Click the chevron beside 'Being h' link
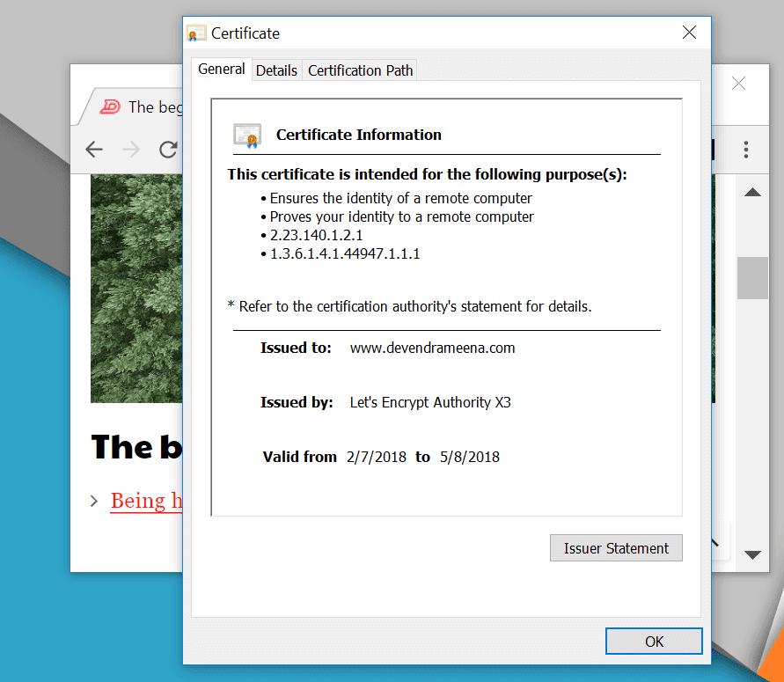The width and height of the screenshot is (784, 682). [94, 501]
